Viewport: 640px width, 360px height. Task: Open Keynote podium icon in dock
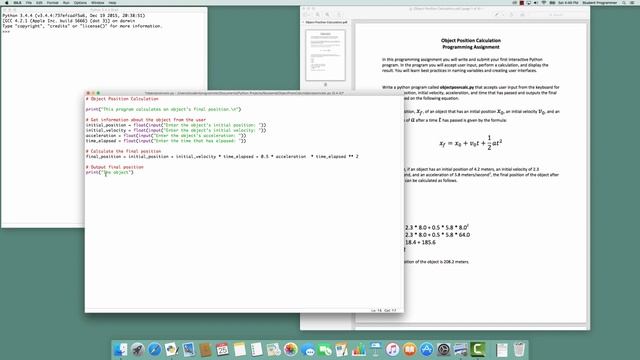tap(376, 350)
